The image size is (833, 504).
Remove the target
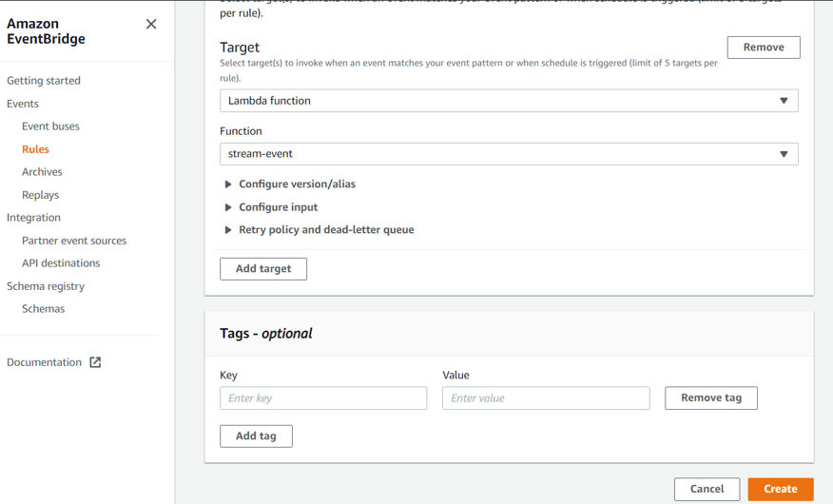[764, 48]
